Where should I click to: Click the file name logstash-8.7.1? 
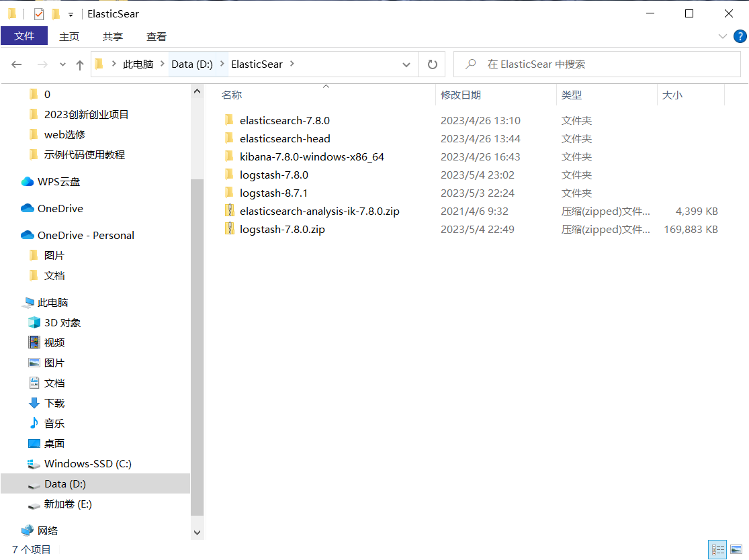pos(273,193)
